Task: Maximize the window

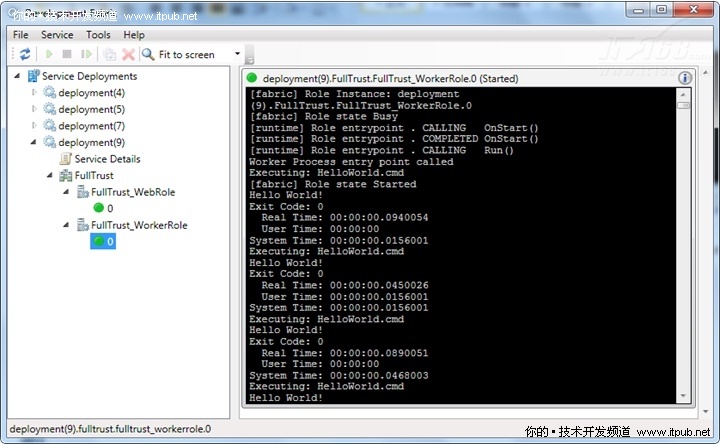Action: [661, 10]
